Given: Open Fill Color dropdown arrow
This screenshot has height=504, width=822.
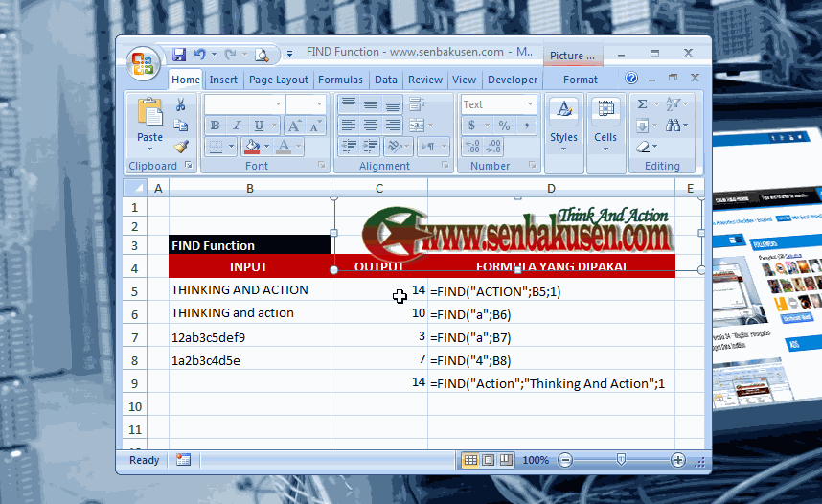Looking at the screenshot, I should (x=267, y=147).
